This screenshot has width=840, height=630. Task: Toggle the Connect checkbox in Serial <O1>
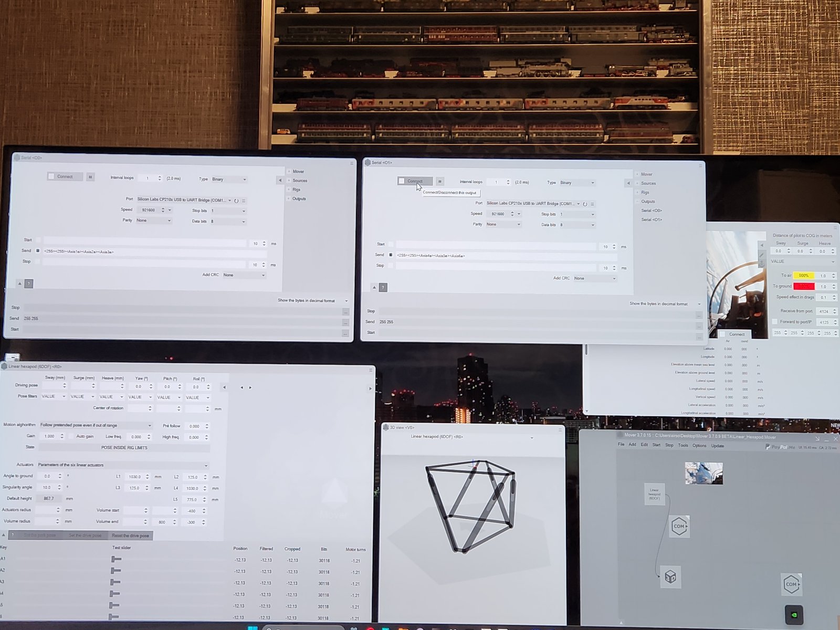coord(402,181)
